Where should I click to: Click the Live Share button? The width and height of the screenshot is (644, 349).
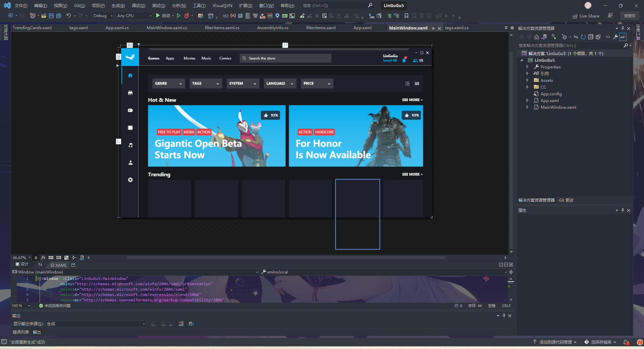tap(586, 16)
